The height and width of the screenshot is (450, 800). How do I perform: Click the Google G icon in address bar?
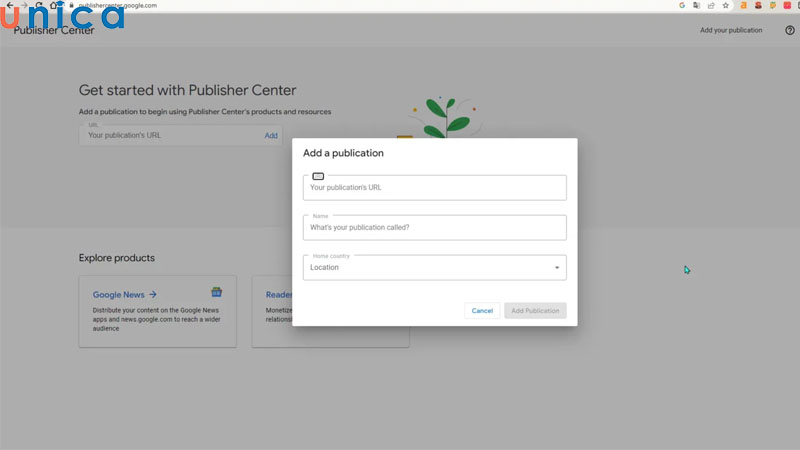(682, 5)
